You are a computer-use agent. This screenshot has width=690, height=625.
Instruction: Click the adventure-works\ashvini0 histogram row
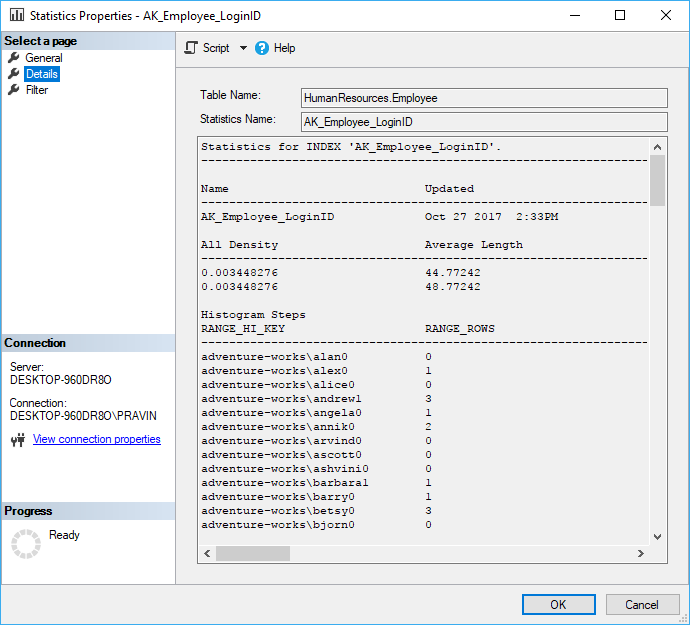(x=316, y=469)
